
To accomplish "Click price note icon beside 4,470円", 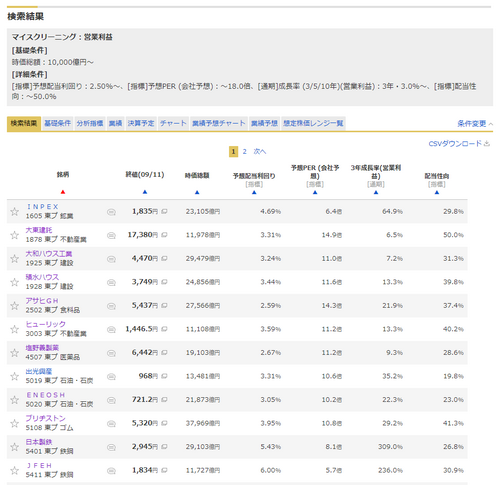I will pos(164,258).
